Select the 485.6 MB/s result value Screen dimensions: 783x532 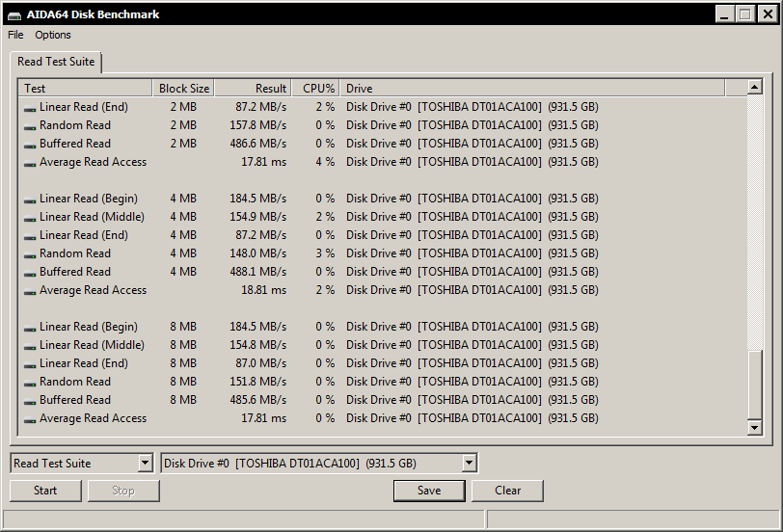[257, 400]
